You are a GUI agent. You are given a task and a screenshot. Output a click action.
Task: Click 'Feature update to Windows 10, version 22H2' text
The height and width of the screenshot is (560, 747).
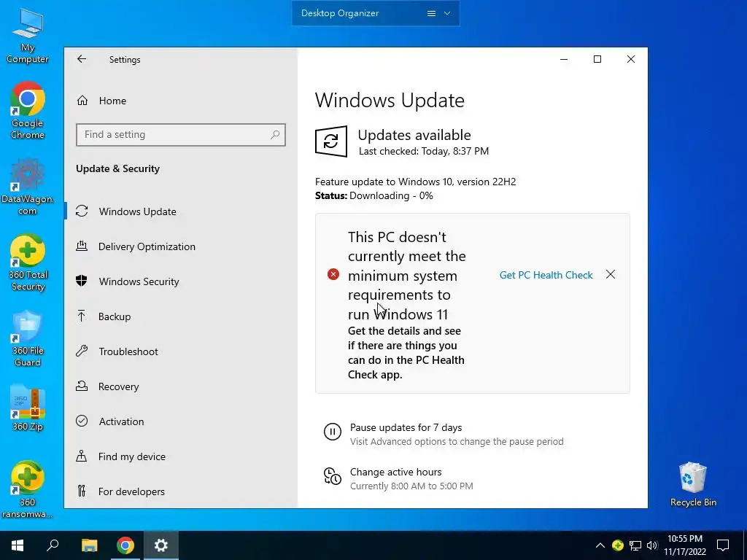click(415, 182)
